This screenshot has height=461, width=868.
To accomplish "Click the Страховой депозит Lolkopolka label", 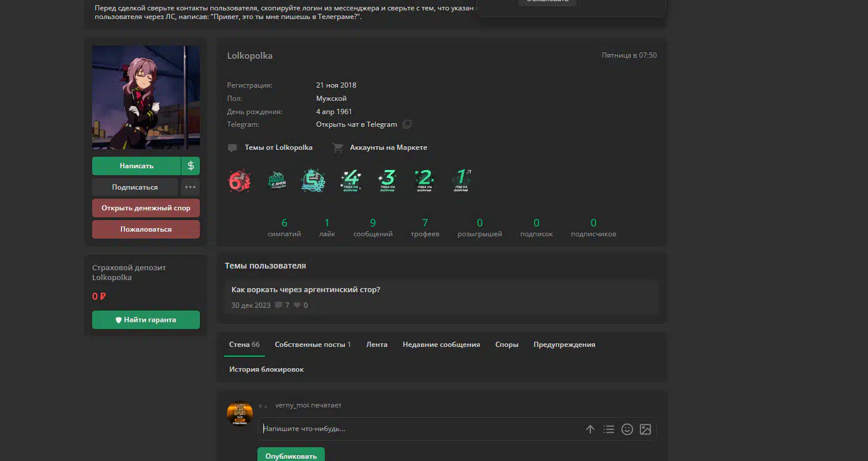I will click(x=129, y=273).
